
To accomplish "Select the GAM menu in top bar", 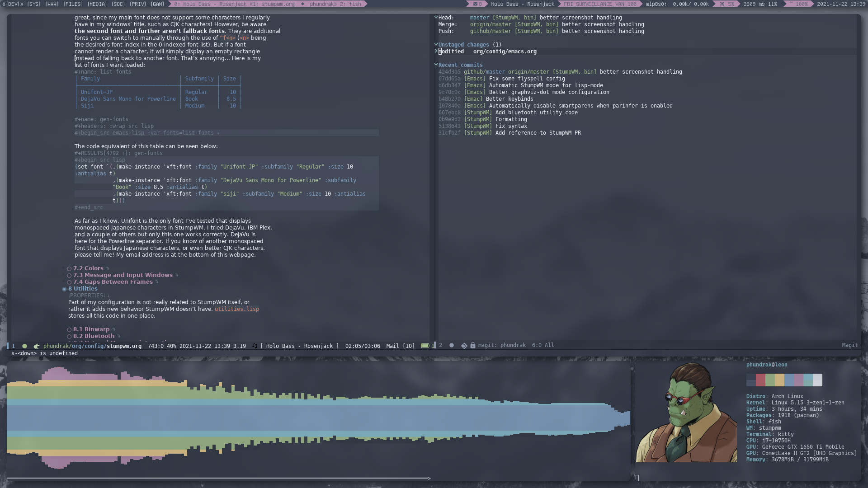I will tap(157, 4).
